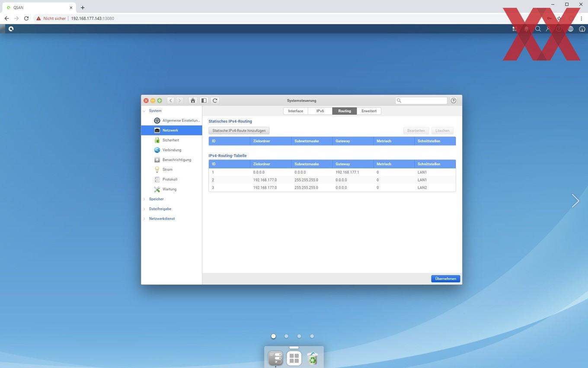Go to next desktop page arrow
Image resolution: width=588 pixels, height=368 pixels.
pyautogui.click(x=575, y=200)
